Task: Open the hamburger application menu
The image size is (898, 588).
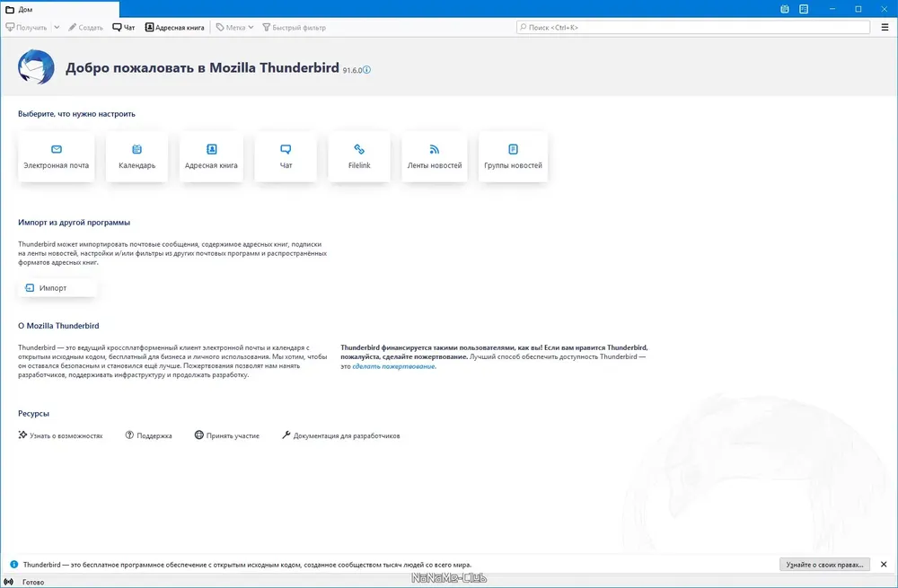Action: tap(885, 27)
